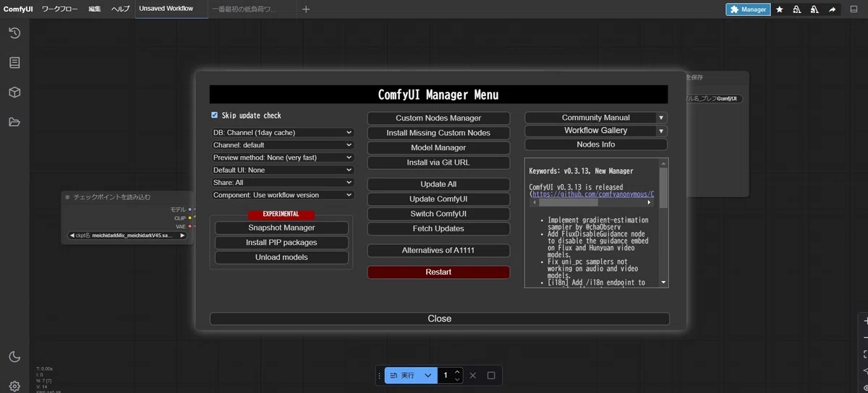Click previous ckpt arrow on checkpoint node
The width and height of the screenshot is (868, 393).
[72, 236]
